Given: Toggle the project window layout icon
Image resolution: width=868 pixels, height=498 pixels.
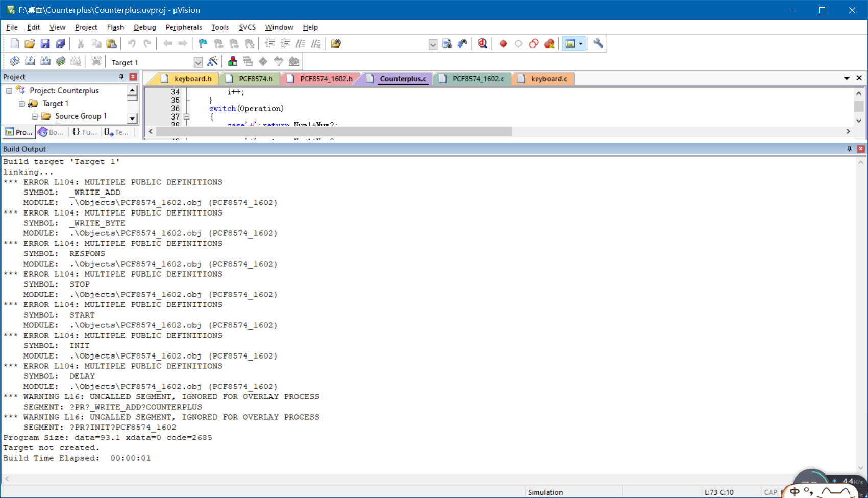Looking at the screenshot, I should (x=571, y=44).
